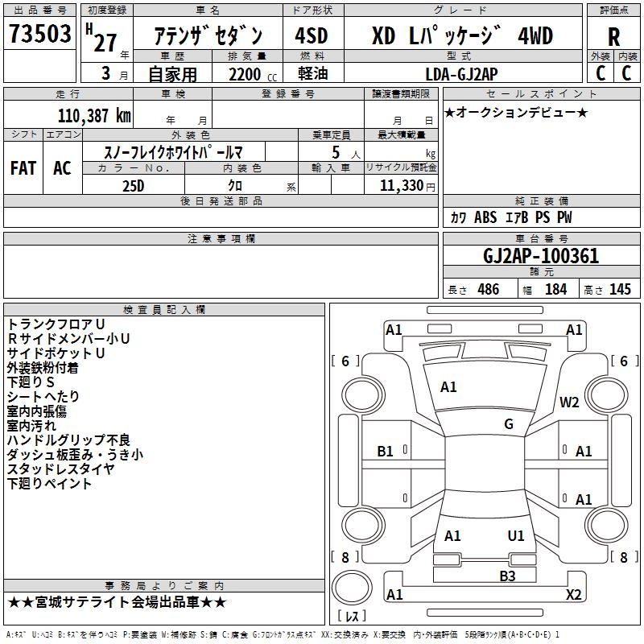Click the top-left [6] tire indicator

point(345,361)
